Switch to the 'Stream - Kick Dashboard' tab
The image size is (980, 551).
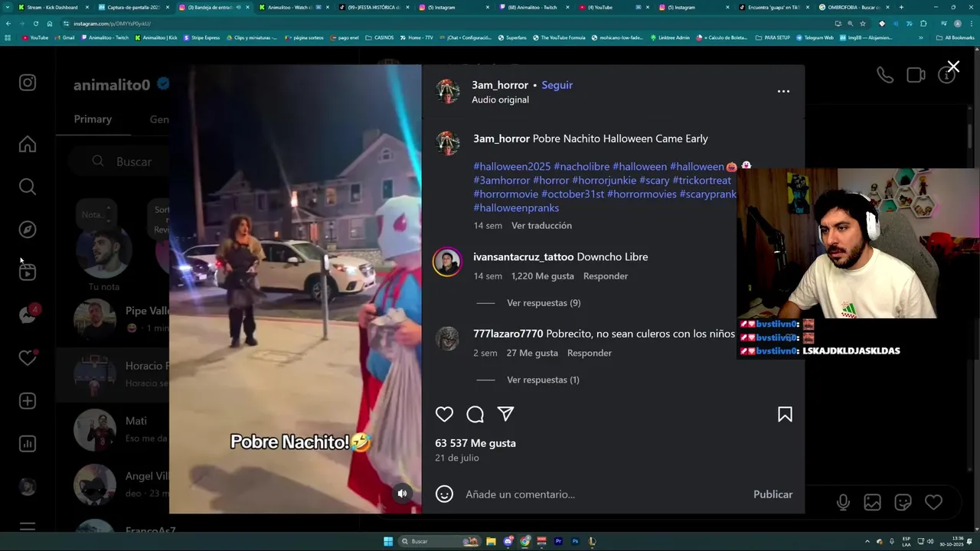[52, 7]
